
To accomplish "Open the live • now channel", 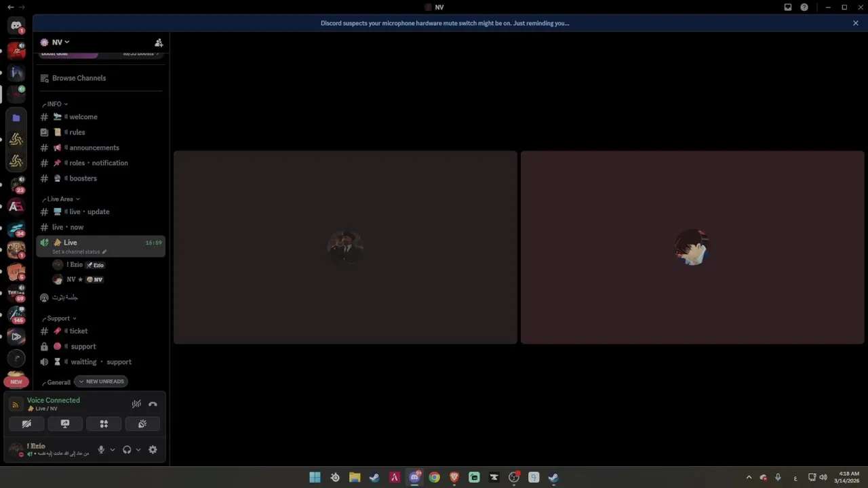I will coord(100,227).
